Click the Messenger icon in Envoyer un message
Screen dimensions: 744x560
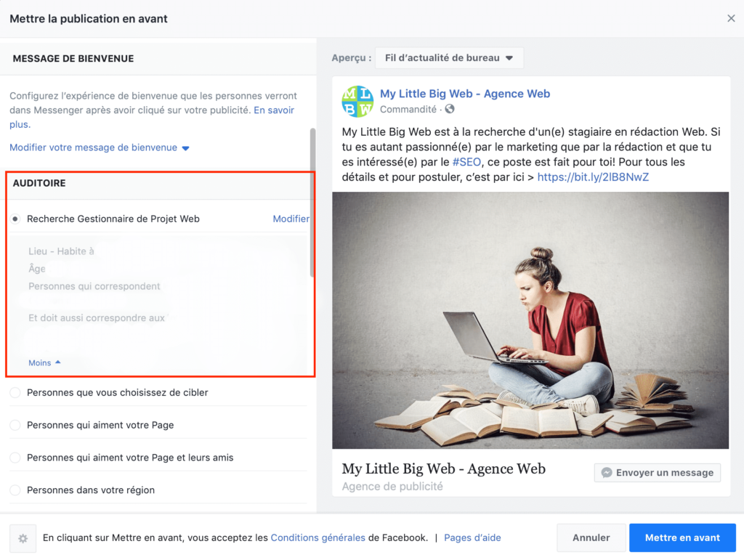click(x=607, y=473)
